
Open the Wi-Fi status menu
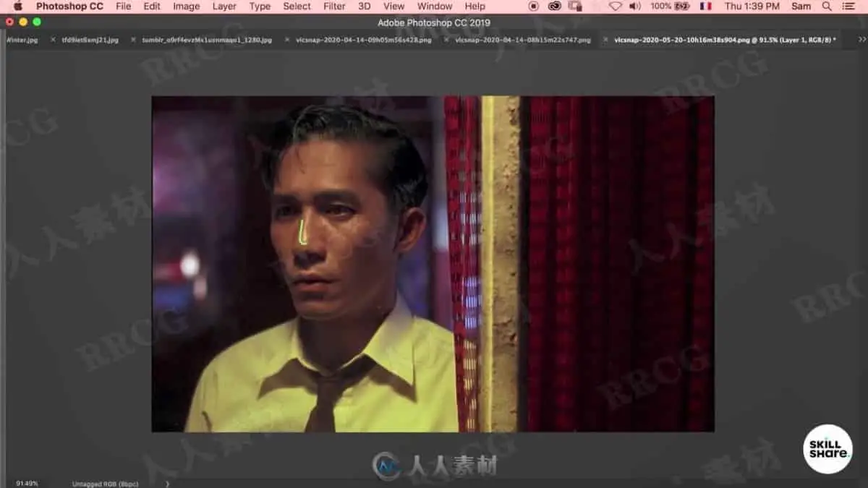[615, 6]
